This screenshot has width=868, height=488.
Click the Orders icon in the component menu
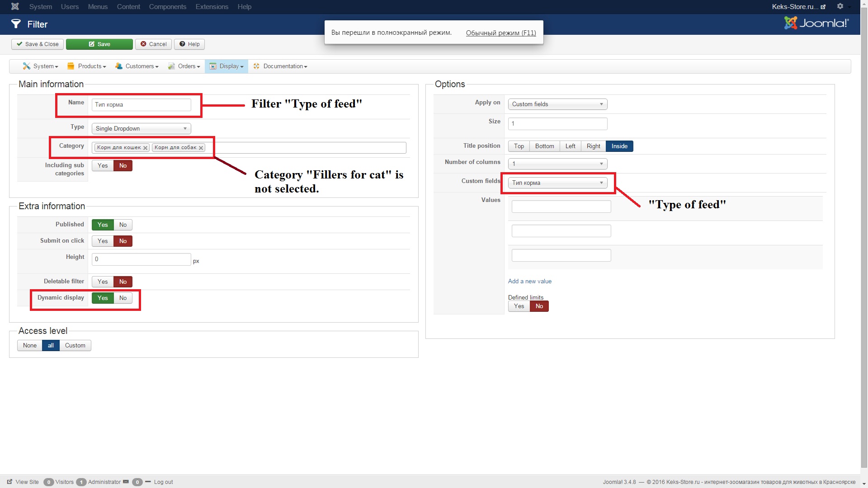coord(171,66)
